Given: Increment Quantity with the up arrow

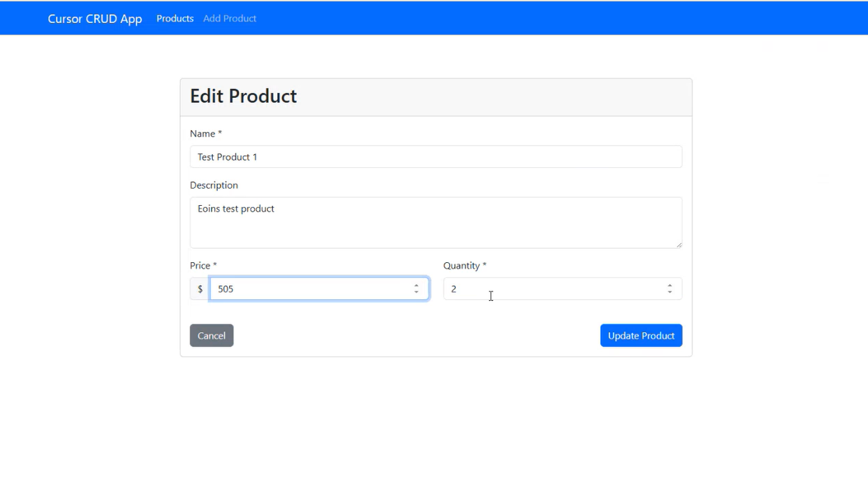Looking at the screenshot, I should pos(670,285).
